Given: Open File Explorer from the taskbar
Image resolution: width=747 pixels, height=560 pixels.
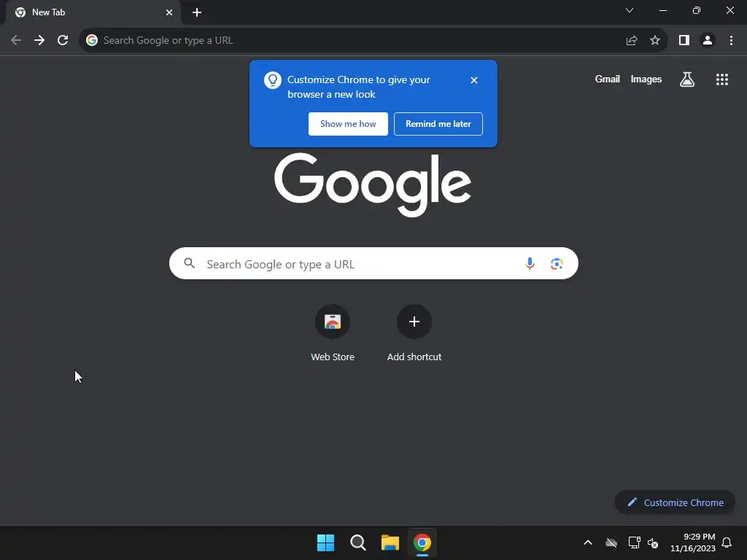Looking at the screenshot, I should click(x=390, y=542).
